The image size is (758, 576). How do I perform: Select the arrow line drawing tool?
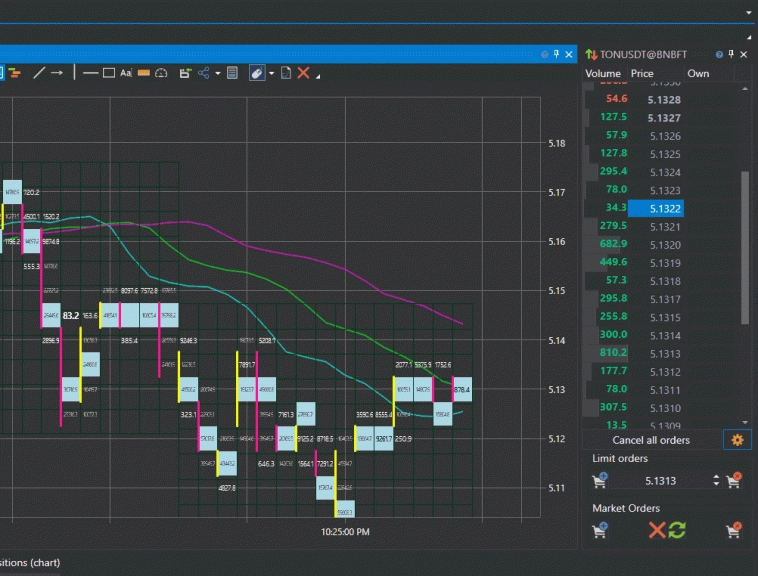[x=57, y=73]
